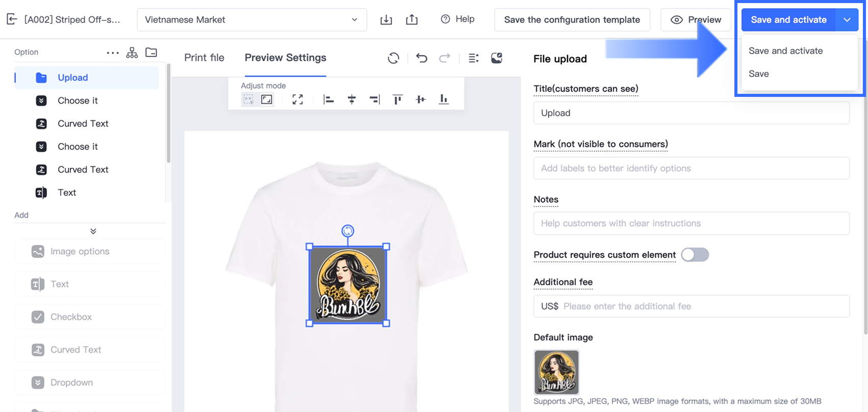The height and width of the screenshot is (412, 868).
Task: Click the rotate handle above the design
Action: click(348, 231)
